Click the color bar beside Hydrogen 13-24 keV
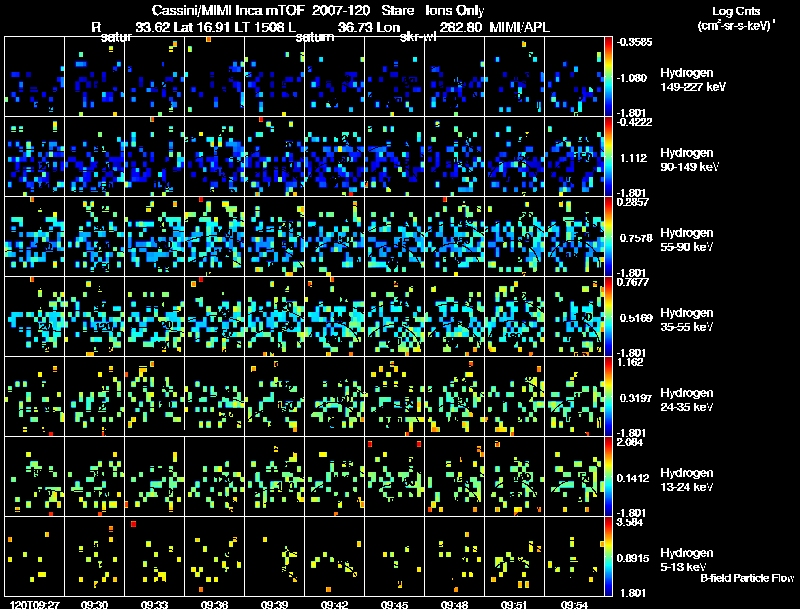This screenshot has height=609, width=800. coord(608,477)
